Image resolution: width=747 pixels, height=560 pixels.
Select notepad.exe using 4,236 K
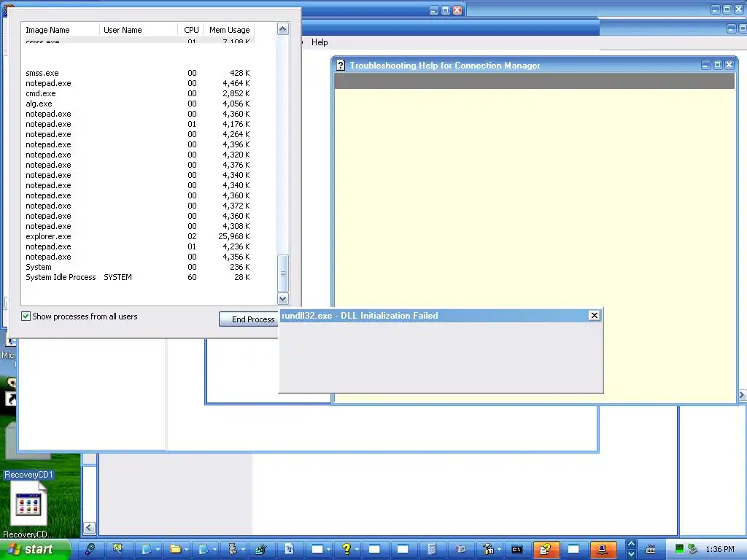138,246
